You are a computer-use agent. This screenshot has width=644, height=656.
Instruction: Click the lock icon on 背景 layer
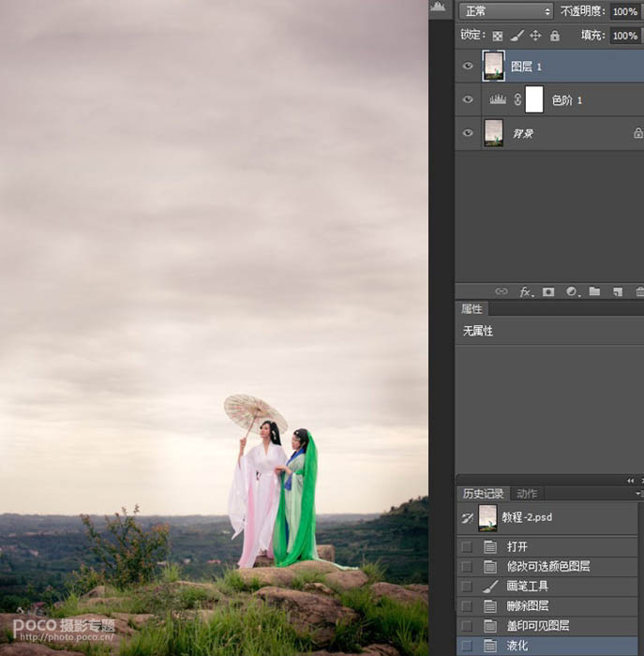tap(638, 133)
